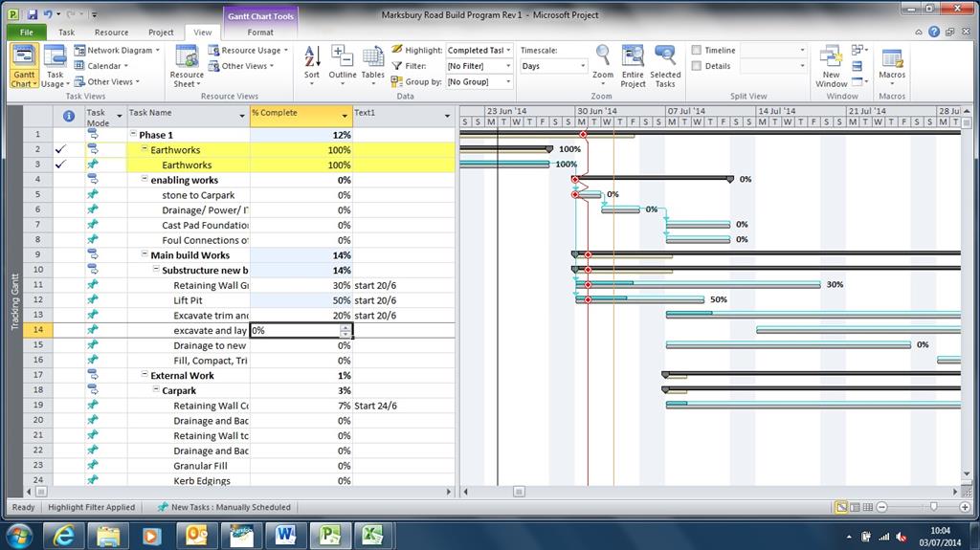Open the Tables tool
980x550 pixels.
[373, 66]
